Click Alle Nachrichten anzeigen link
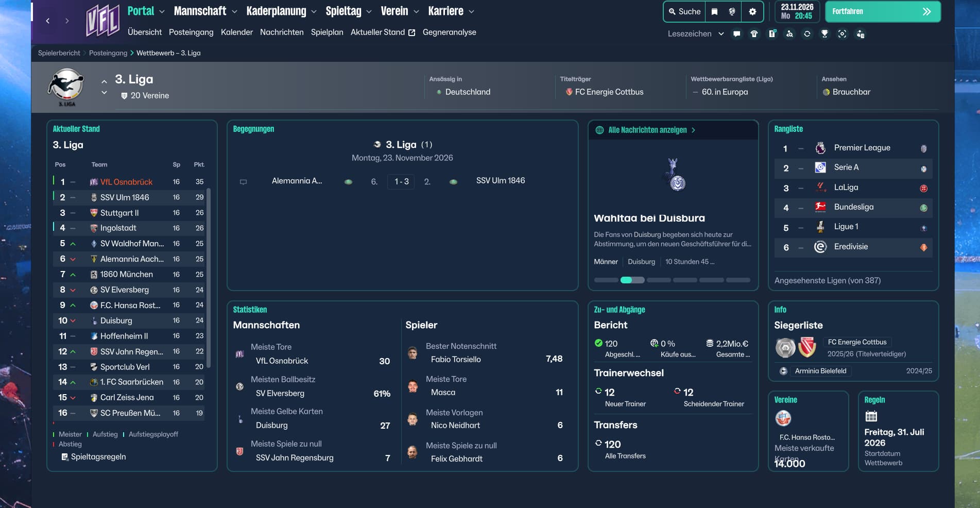The width and height of the screenshot is (980, 508). click(647, 130)
